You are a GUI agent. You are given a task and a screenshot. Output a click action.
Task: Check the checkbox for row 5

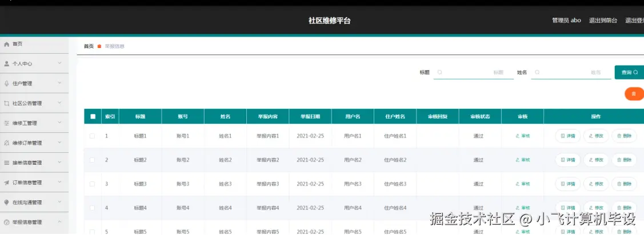(x=92, y=232)
